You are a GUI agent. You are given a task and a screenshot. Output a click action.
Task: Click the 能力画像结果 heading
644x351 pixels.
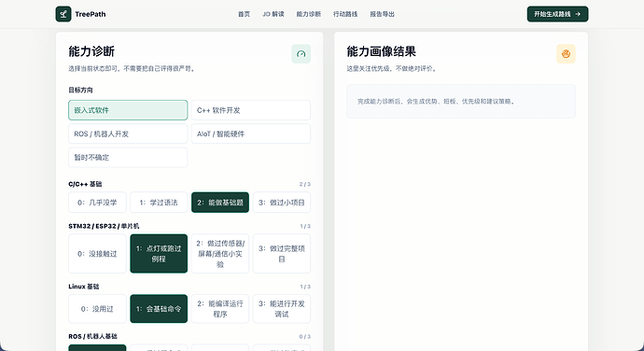pos(381,51)
